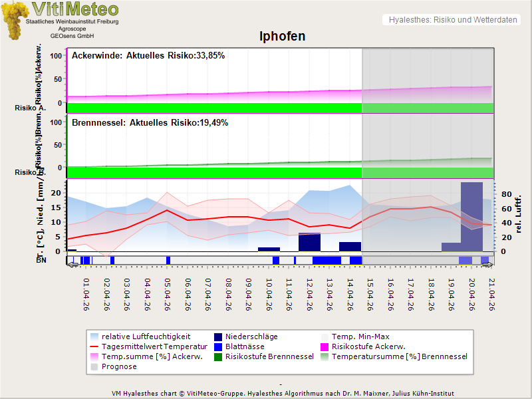The width and height of the screenshot is (532, 399).
Task: Click the Blattnässe legend icon
Action: point(218,347)
